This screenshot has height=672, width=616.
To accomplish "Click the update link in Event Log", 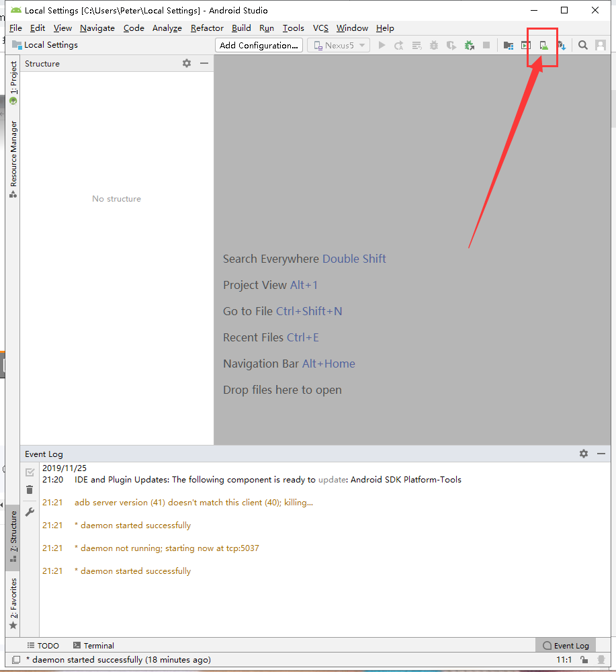I will (x=333, y=480).
